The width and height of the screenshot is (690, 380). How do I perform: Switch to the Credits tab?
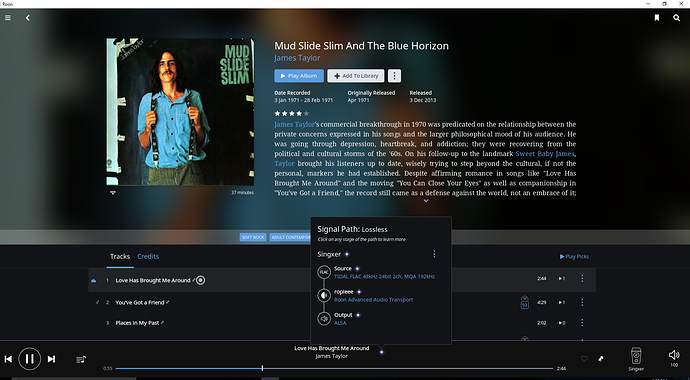click(x=148, y=256)
